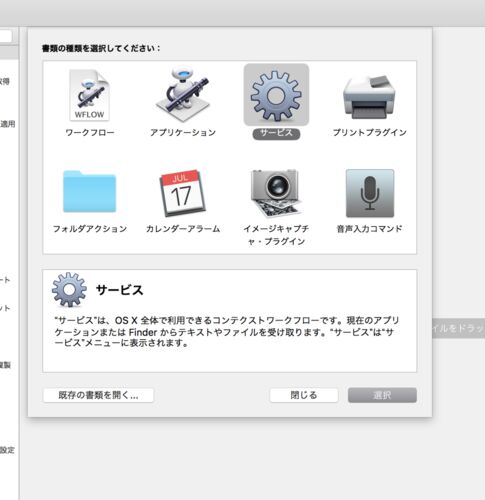Pick the 音声入力コマンド microphone icon

[x=370, y=193]
